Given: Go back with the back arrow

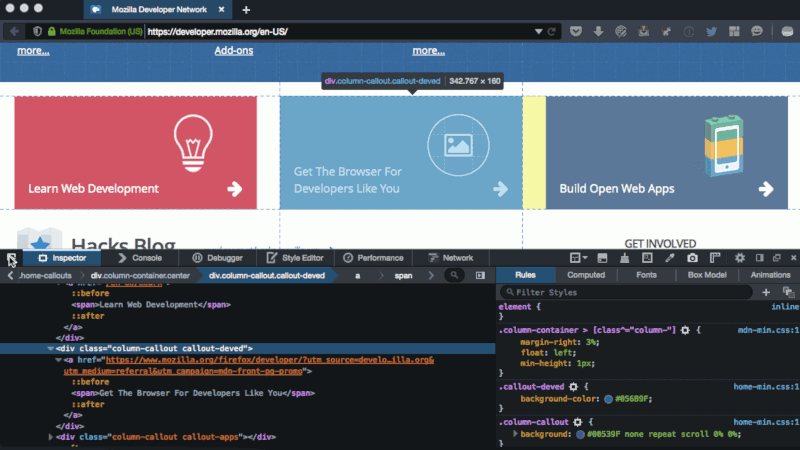Looking at the screenshot, I should (x=14, y=32).
